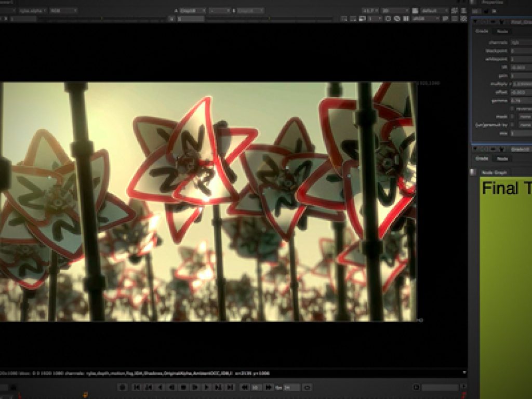Jump to the first frame
This screenshot has width=532, height=399.
(x=137, y=387)
